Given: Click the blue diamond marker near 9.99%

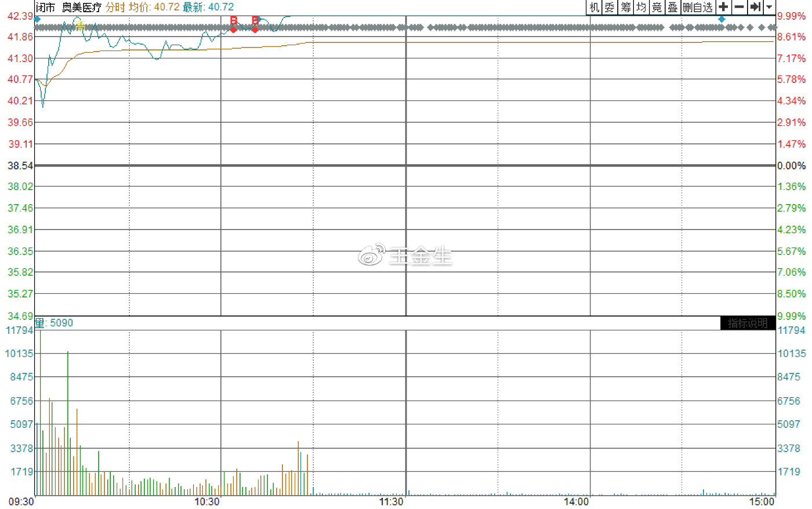Looking at the screenshot, I should pyautogui.click(x=722, y=19).
